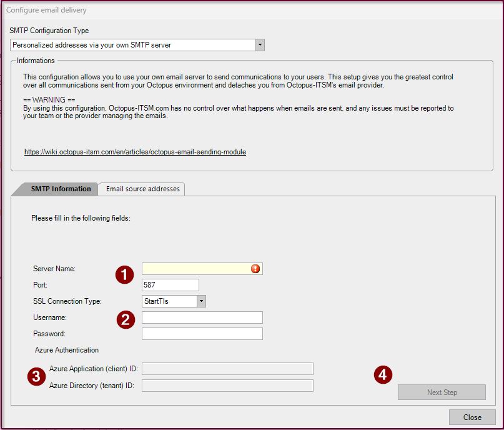Image resolution: width=504 pixels, height=430 pixels.
Task: Expand the SSL Connection Type dropdown
Action: (201, 301)
